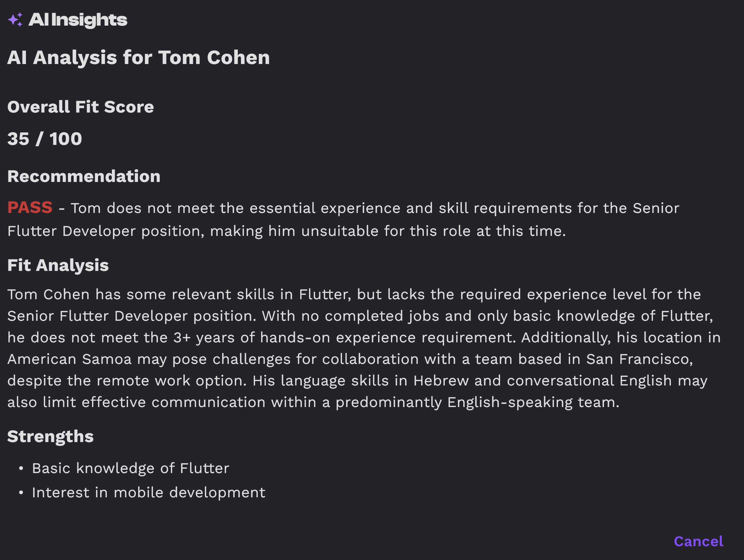Click the word 'Hebrew' in the analysis

coord(441,381)
